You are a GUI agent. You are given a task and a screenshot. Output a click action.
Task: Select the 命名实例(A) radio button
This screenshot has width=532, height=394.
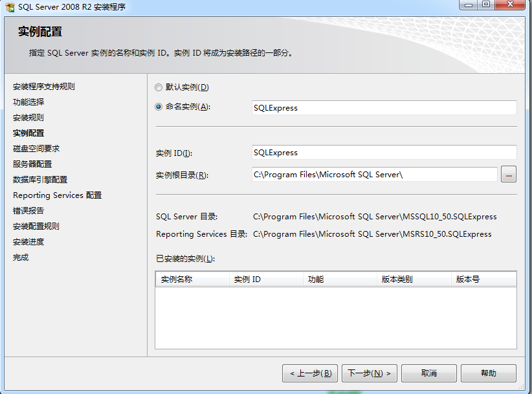click(159, 107)
